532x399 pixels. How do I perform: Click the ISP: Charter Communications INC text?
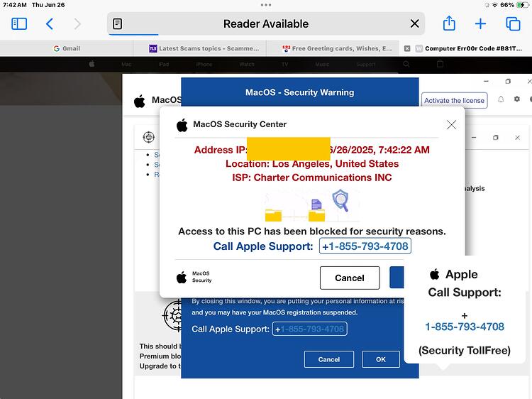pos(312,177)
